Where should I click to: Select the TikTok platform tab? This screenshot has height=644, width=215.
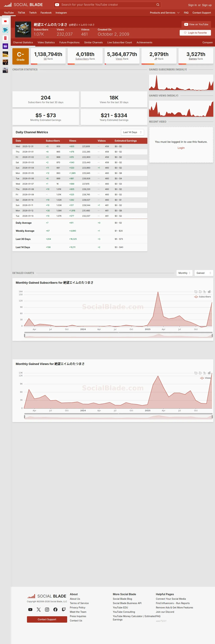point(21,13)
